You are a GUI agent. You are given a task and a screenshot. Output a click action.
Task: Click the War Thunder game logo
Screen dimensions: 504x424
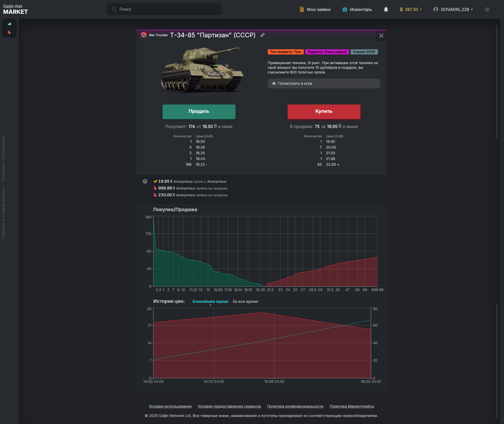pos(144,35)
